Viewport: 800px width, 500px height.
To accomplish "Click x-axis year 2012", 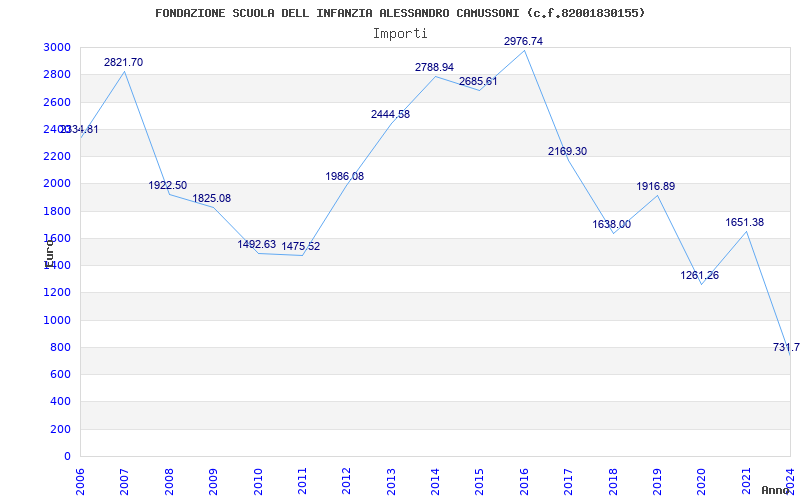I will [x=346, y=481].
